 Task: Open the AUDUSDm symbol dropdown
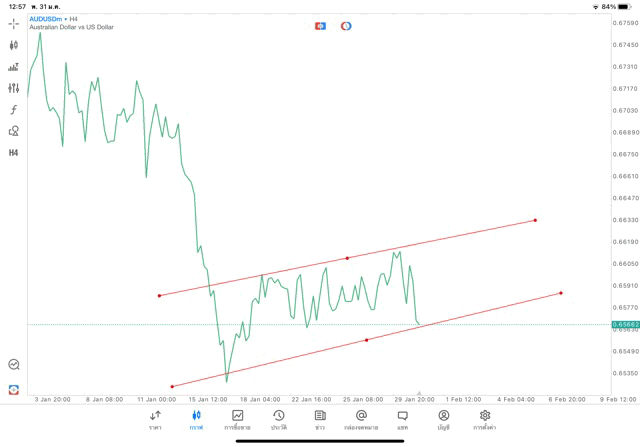pos(48,18)
